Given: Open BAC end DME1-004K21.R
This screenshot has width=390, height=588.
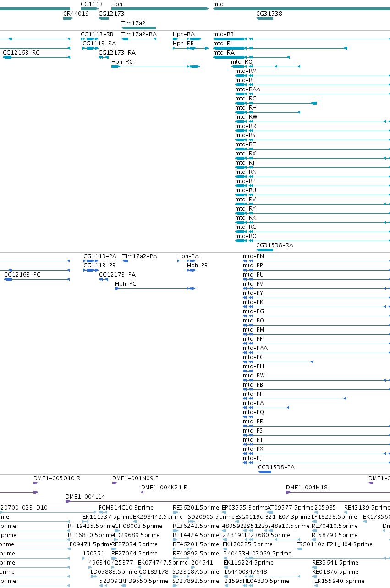Looking at the screenshot, I should 165,488.
